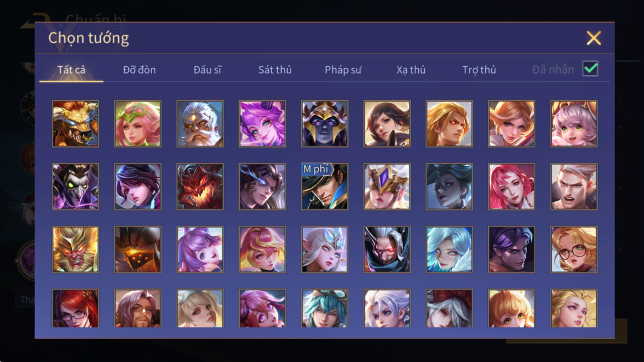The height and width of the screenshot is (362, 644).
Task: Toggle the 'Đã nhận' checkbox
Action: [x=590, y=69]
